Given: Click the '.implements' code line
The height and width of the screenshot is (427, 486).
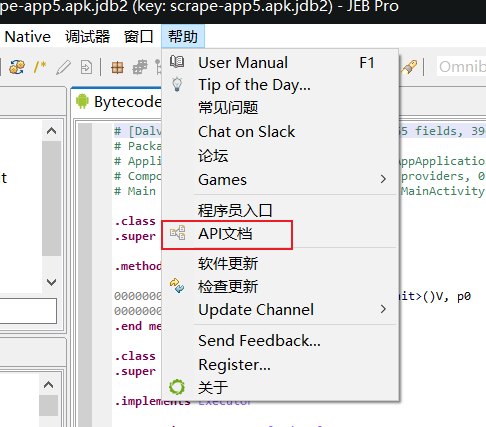Looking at the screenshot, I should [x=153, y=401].
